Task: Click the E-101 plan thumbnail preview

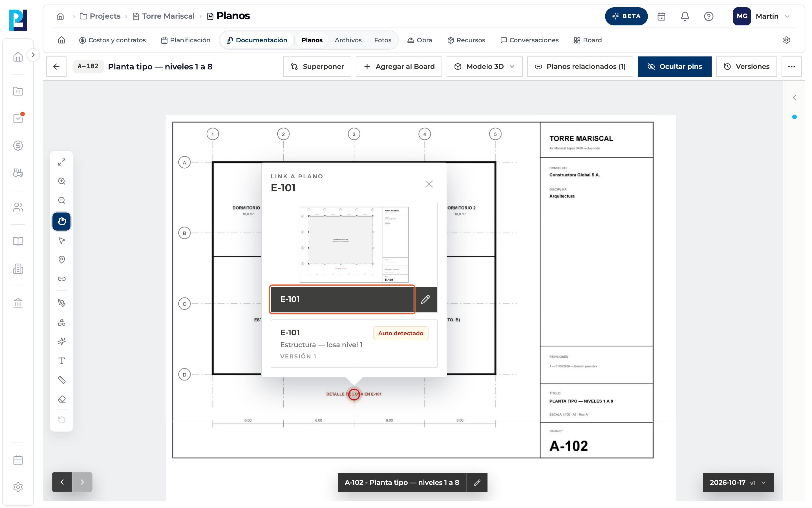Action: coord(354,244)
